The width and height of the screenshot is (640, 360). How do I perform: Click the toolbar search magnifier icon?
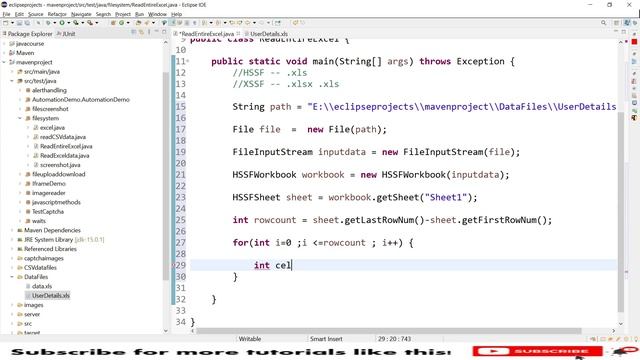pyautogui.click(x=603, y=23)
